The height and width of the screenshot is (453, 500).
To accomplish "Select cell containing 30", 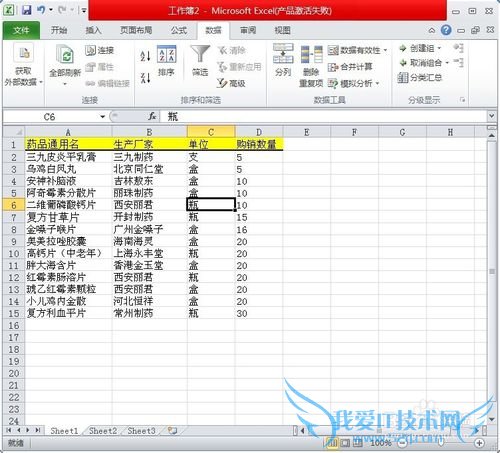I will click(259, 313).
